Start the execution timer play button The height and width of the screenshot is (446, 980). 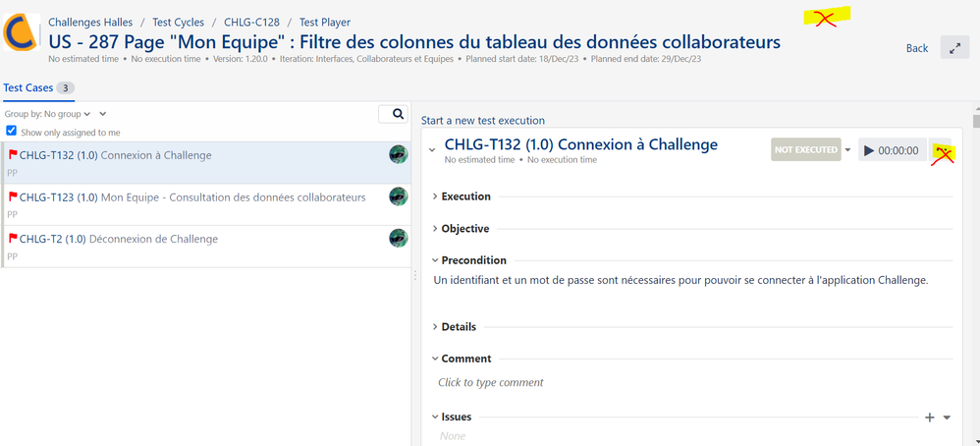pos(869,150)
